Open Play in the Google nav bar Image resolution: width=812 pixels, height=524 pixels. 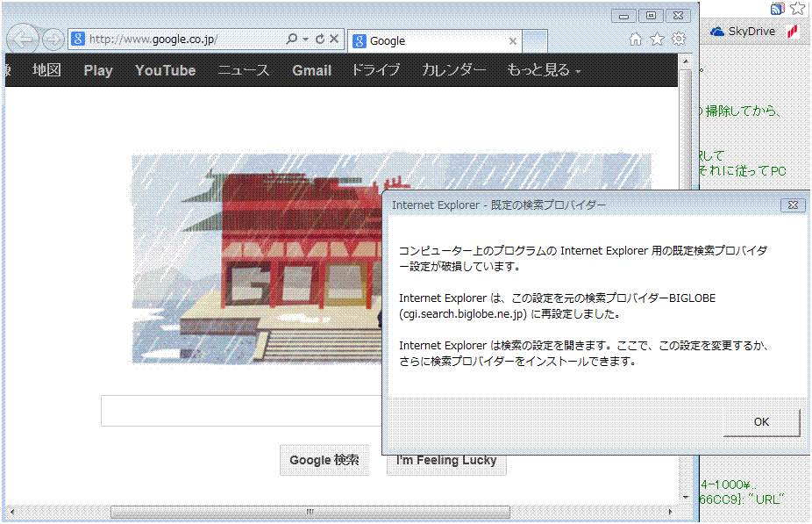(98, 70)
